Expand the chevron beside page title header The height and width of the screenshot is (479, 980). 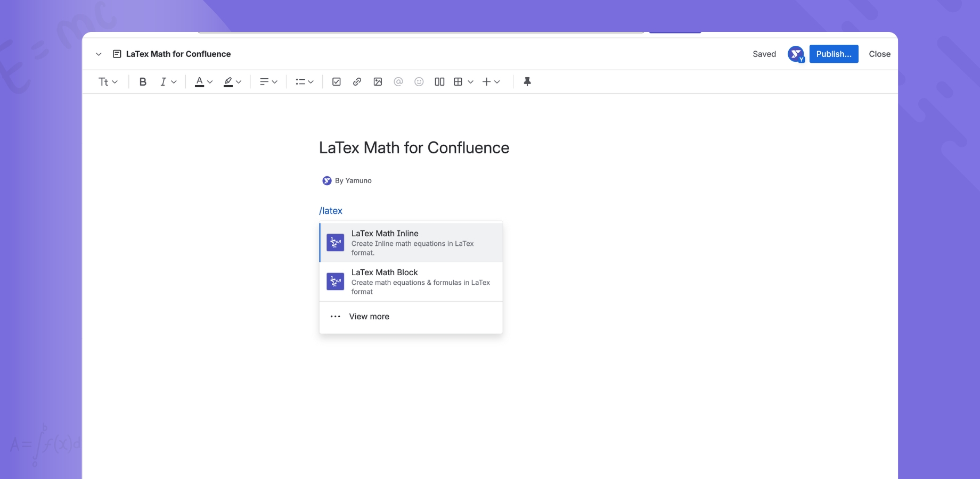point(99,54)
